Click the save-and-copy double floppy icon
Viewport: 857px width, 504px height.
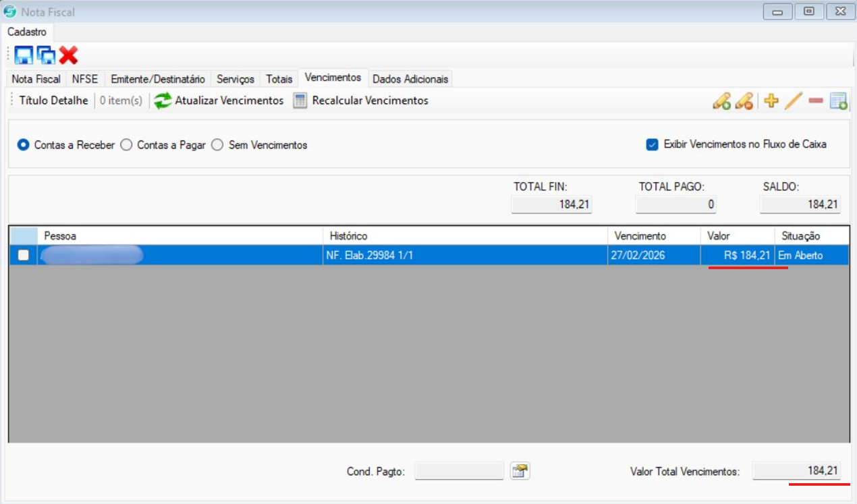coord(46,55)
